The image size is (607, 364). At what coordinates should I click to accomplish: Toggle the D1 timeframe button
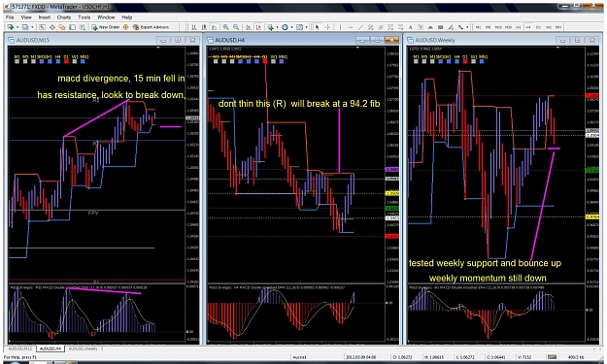[x=538, y=27]
